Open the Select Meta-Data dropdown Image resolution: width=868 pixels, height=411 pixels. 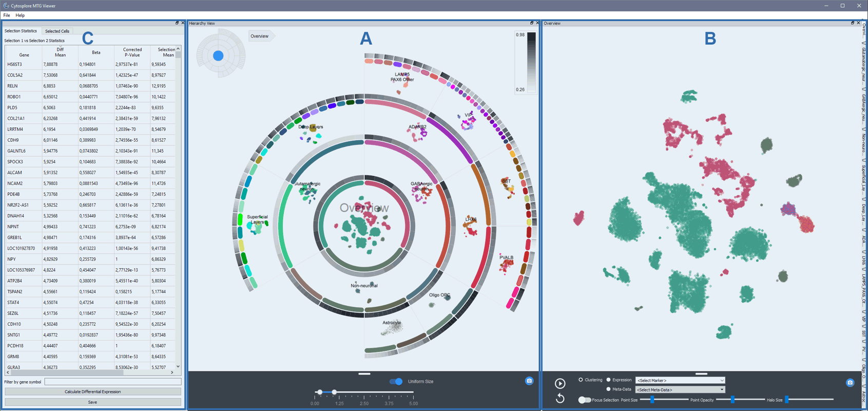tap(680, 389)
